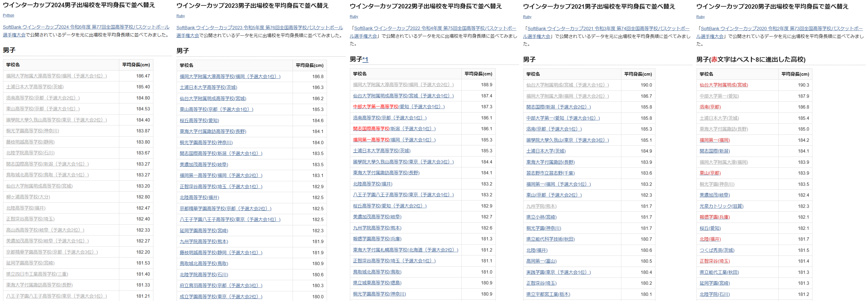Click the 県立四日市工業高等学校(三重) link
The image size is (868, 301).
pyautogui.click(x=37, y=274)
